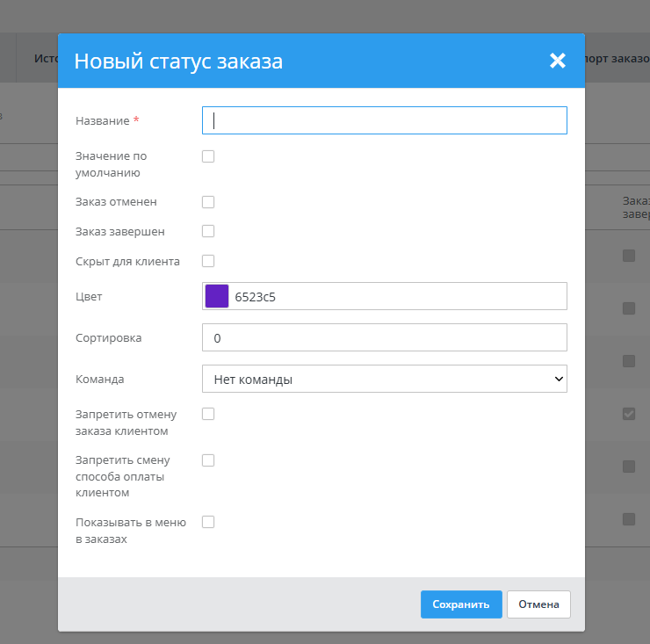Click the Цвет field label
650x644 pixels.
tap(89, 296)
